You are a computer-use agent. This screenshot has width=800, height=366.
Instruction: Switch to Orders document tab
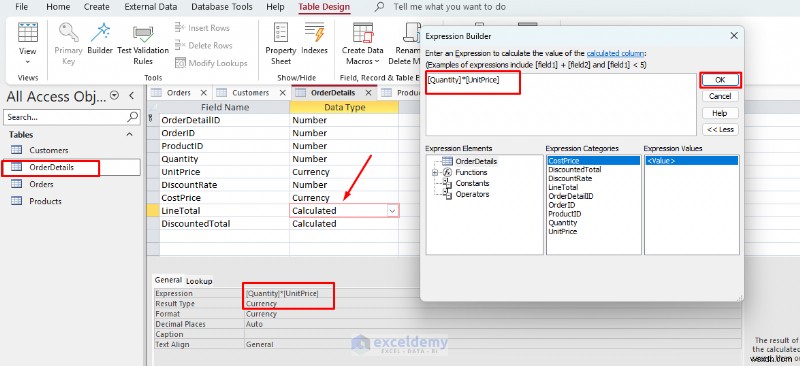pos(179,93)
